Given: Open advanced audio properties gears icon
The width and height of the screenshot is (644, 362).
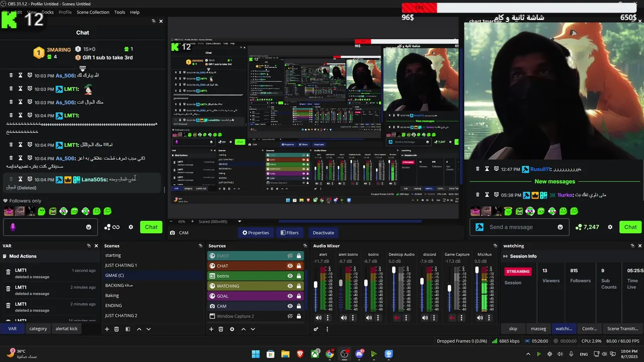Looking at the screenshot, I should (316, 329).
